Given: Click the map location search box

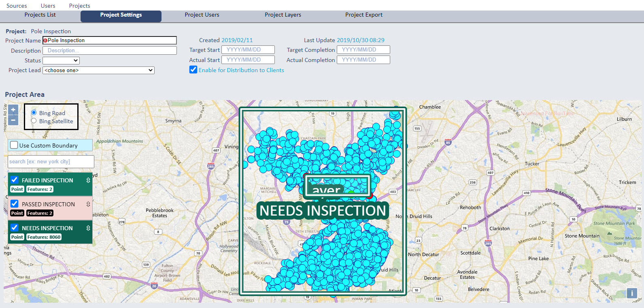Looking at the screenshot, I should click(x=51, y=161).
